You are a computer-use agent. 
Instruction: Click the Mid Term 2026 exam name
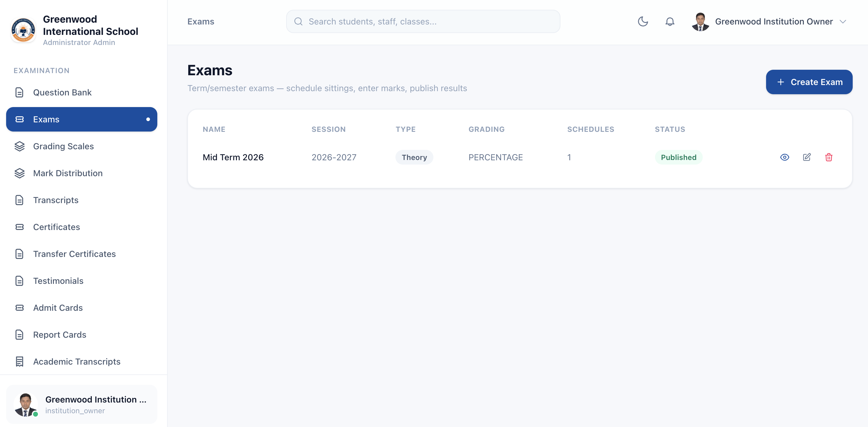tap(233, 157)
